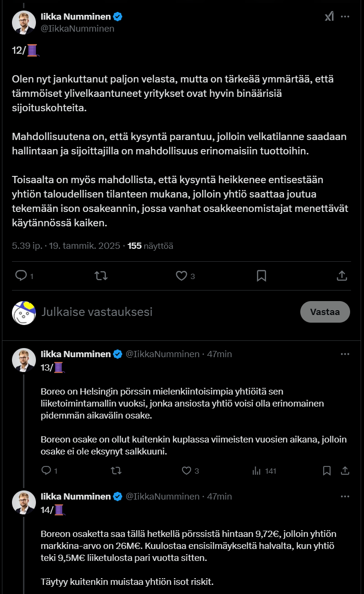The height and width of the screenshot is (594, 364).
Task: Repost the main tweet 12
Action: coord(101,276)
